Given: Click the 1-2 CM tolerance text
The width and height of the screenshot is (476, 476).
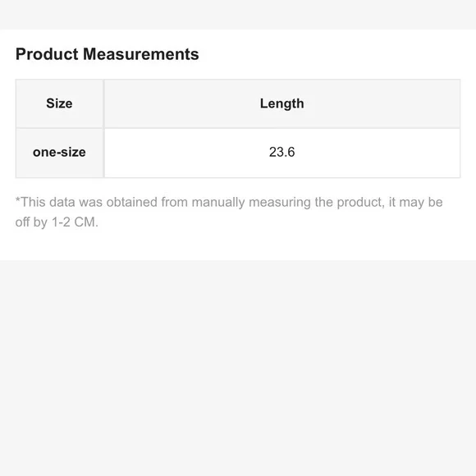Looking at the screenshot, I should coord(75,222).
